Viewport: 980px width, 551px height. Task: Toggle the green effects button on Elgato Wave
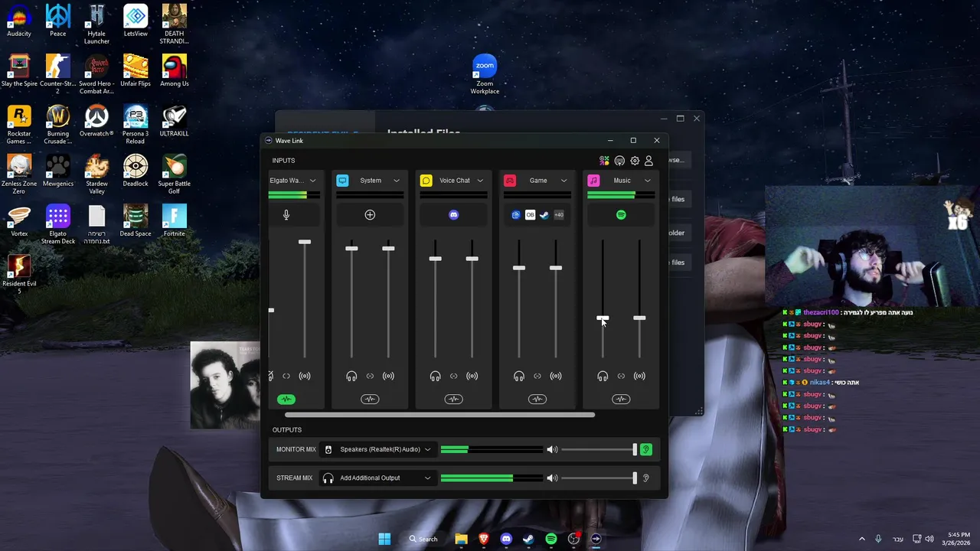(286, 399)
